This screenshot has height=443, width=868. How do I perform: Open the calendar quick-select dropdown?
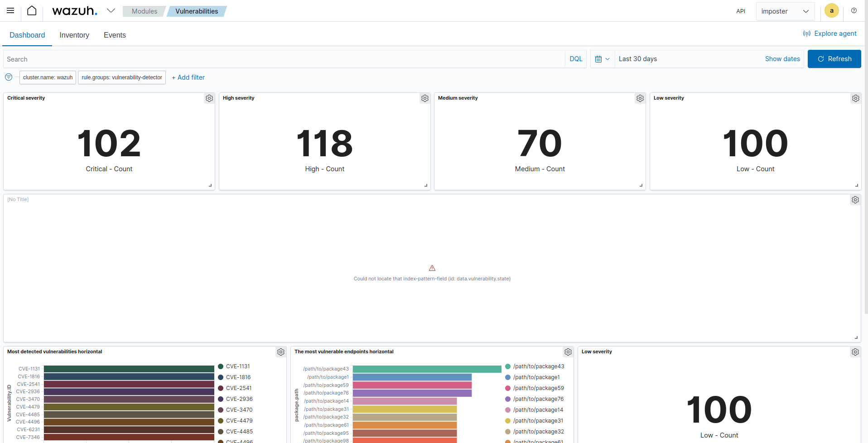coord(602,59)
